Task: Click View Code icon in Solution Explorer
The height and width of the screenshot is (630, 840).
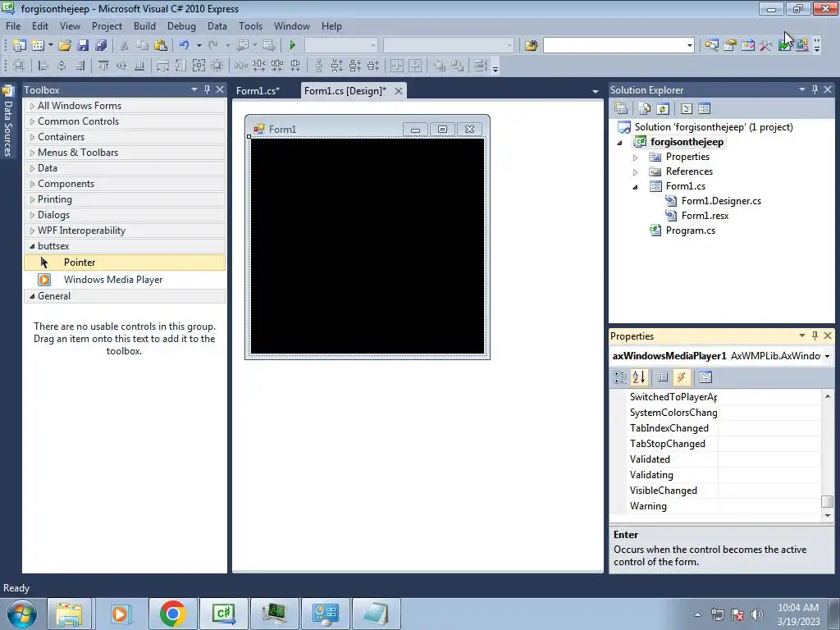Action: tap(687, 109)
